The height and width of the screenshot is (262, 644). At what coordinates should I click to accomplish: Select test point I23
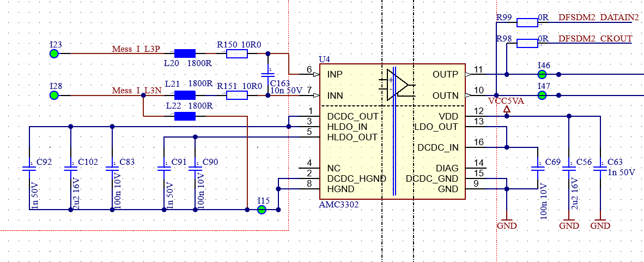[x=54, y=53]
